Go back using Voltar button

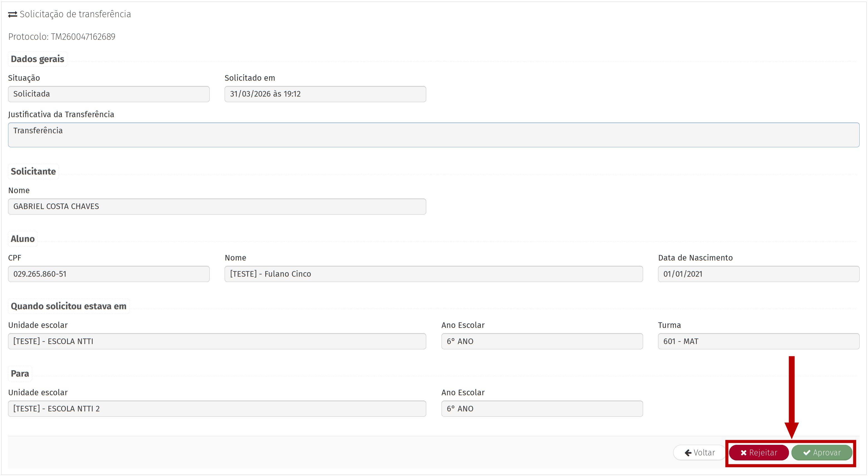pyautogui.click(x=700, y=452)
